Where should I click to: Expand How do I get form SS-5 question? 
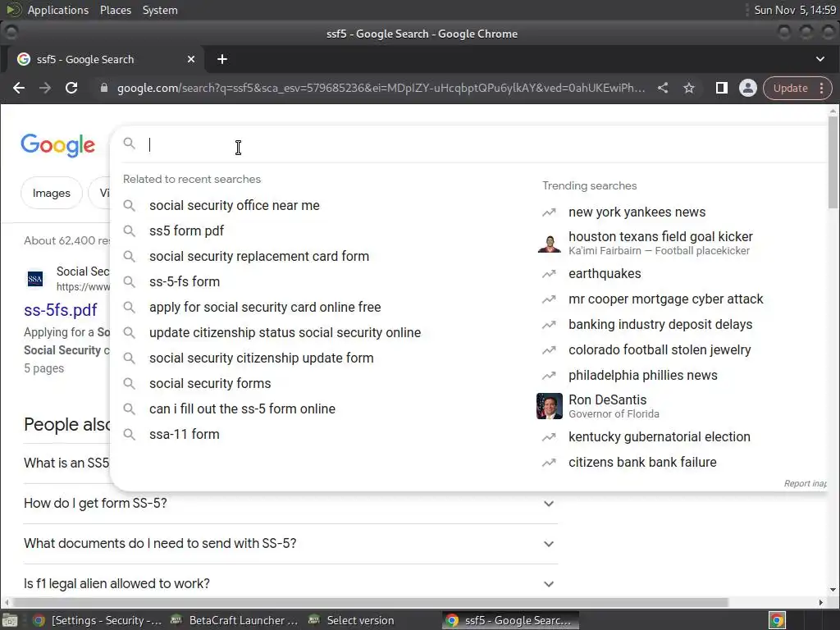pos(290,504)
